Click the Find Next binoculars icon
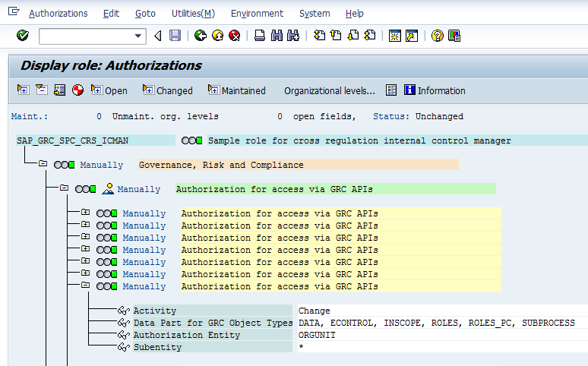The height and width of the screenshot is (366, 588). point(293,36)
